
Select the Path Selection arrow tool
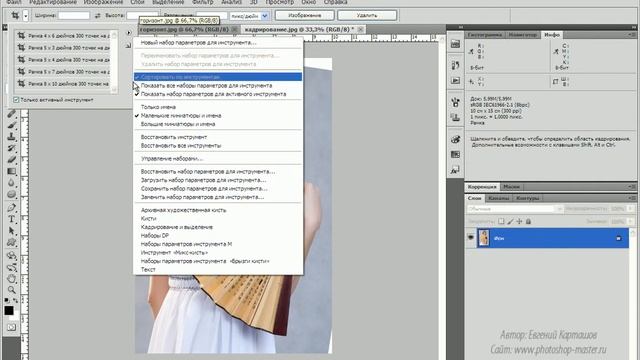click(11, 231)
